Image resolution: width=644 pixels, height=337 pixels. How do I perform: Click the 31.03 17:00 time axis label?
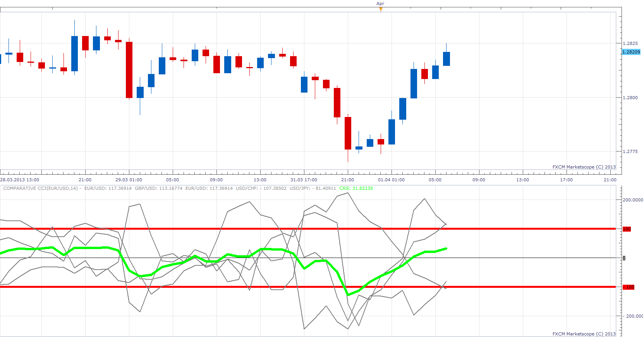304,180
